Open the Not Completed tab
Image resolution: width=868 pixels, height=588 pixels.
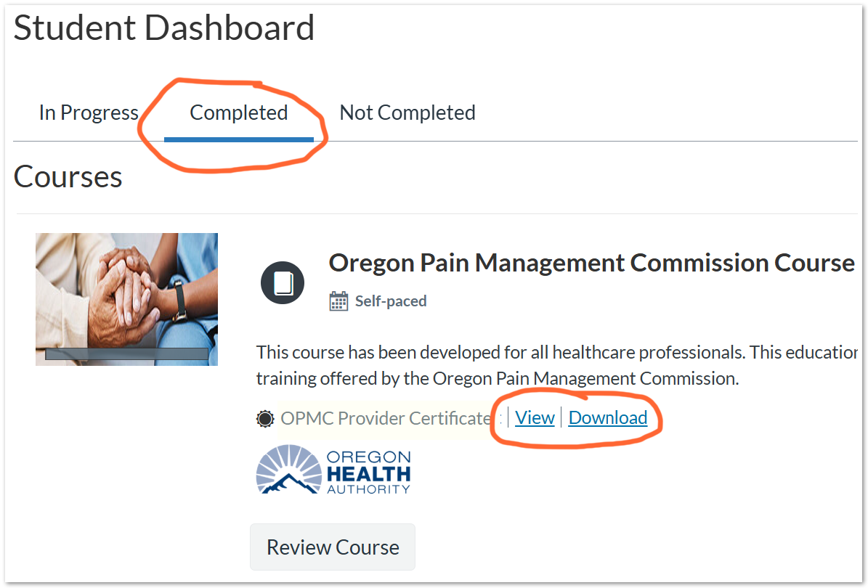[x=407, y=113]
